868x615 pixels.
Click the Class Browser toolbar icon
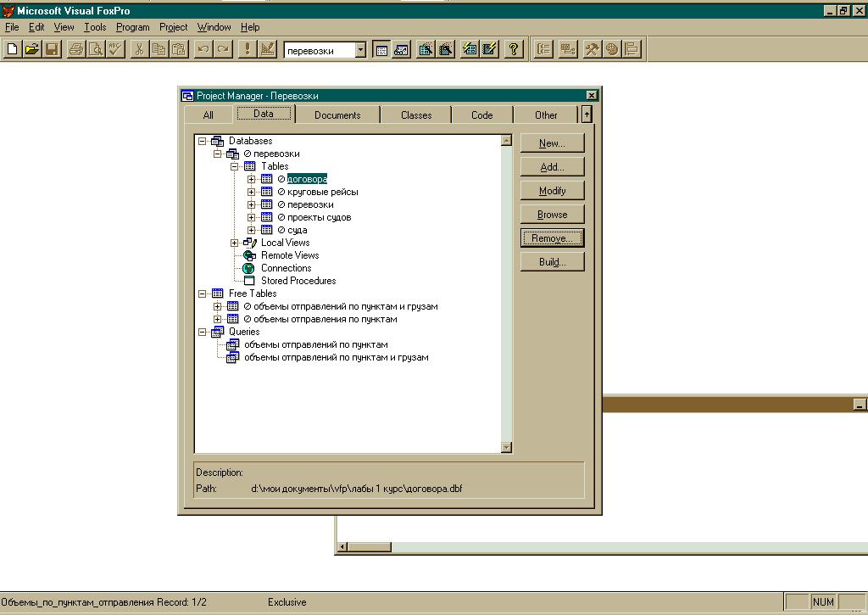[x=543, y=49]
